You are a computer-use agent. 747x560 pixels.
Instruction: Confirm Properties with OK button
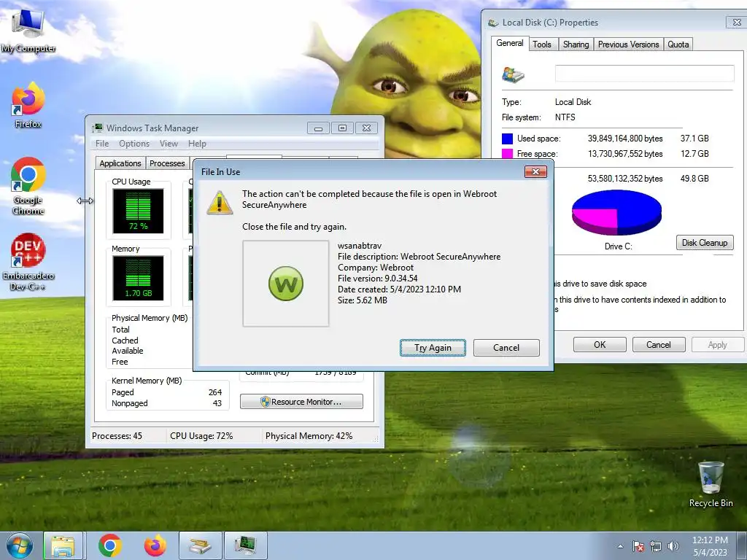point(600,345)
